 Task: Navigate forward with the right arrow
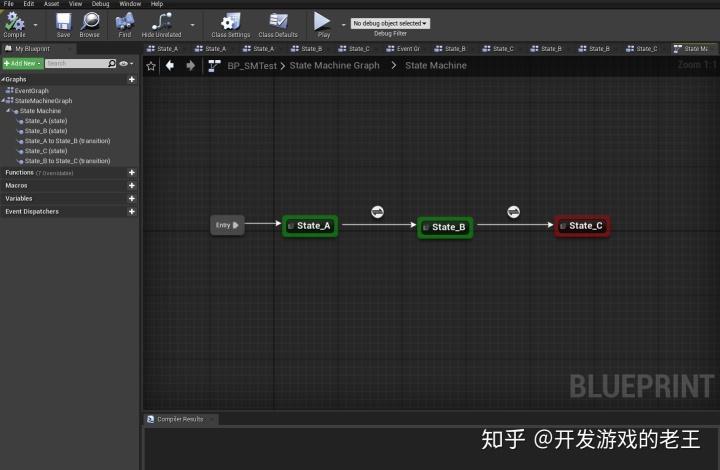pyautogui.click(x=191, y=66)
